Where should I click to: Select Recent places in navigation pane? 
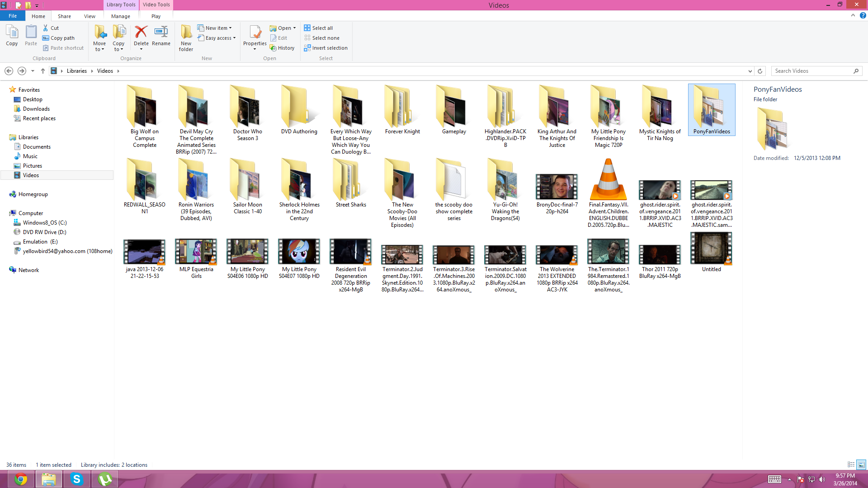point(39,118)
